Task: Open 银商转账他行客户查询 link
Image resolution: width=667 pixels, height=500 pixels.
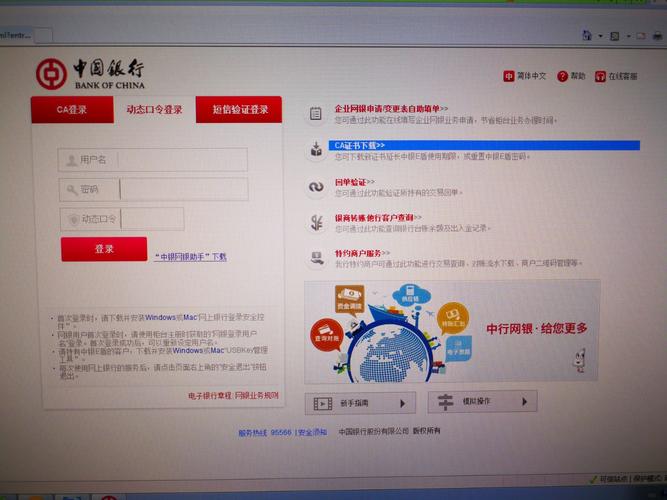Action: tap(378, 218)
